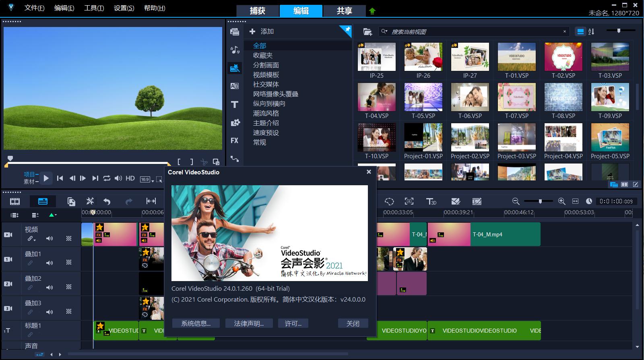
Task: Click the 搜索当前视图 search field
Action: (x=475, y=31)
